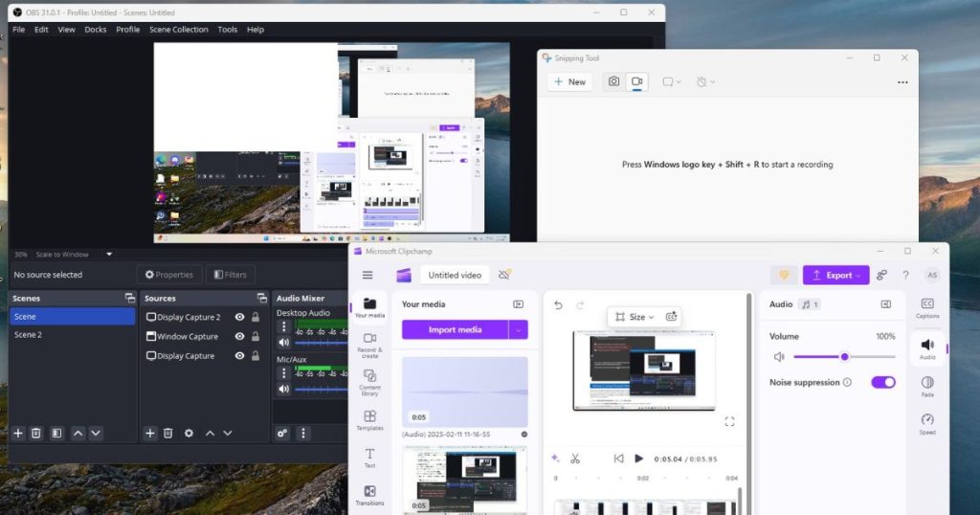Click the share/invite icon beside Export
980x515 pixels.
[881, 275]
